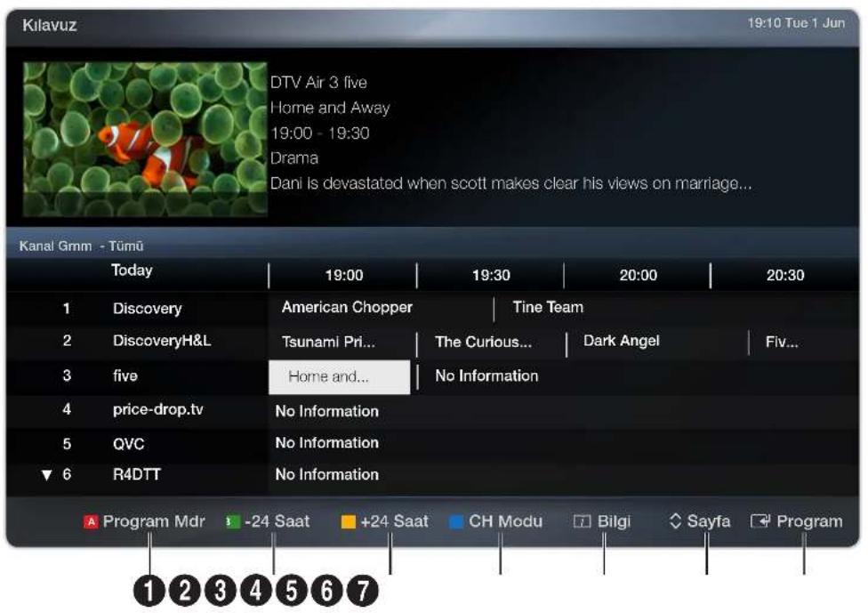Select the five channel name
This screenshot has width=868, height=613.
pyautogui.click(x=125, y=376)
